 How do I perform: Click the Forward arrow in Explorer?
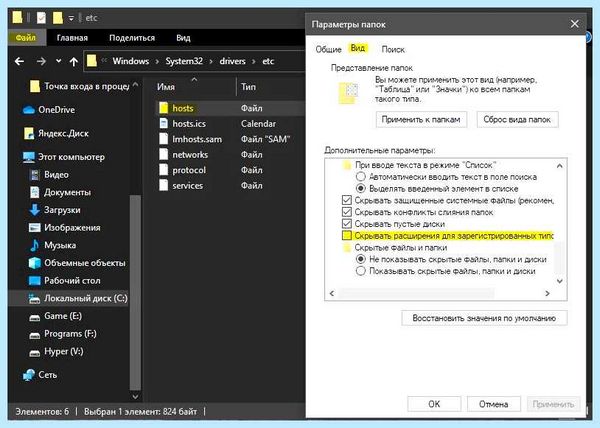41,61
